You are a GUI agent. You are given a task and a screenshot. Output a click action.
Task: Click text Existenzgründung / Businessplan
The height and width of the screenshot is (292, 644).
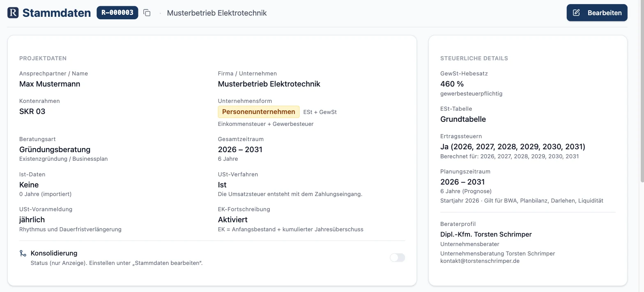pos(64,159)
